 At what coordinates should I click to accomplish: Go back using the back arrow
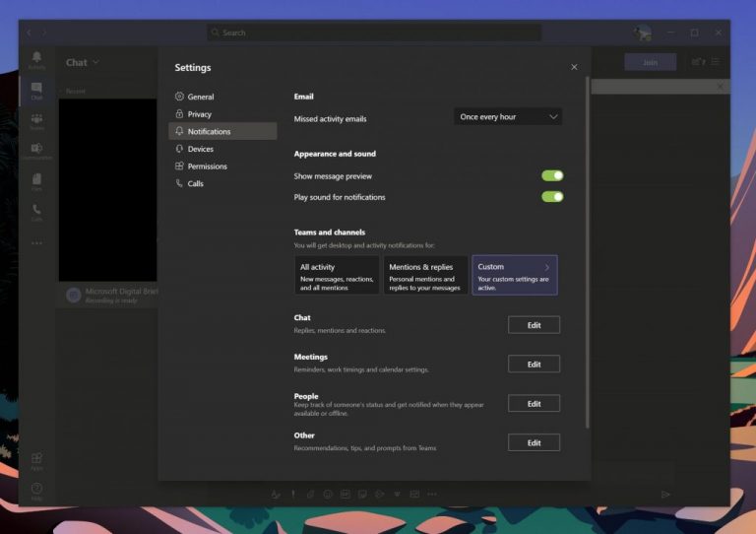tap(29, 33)
